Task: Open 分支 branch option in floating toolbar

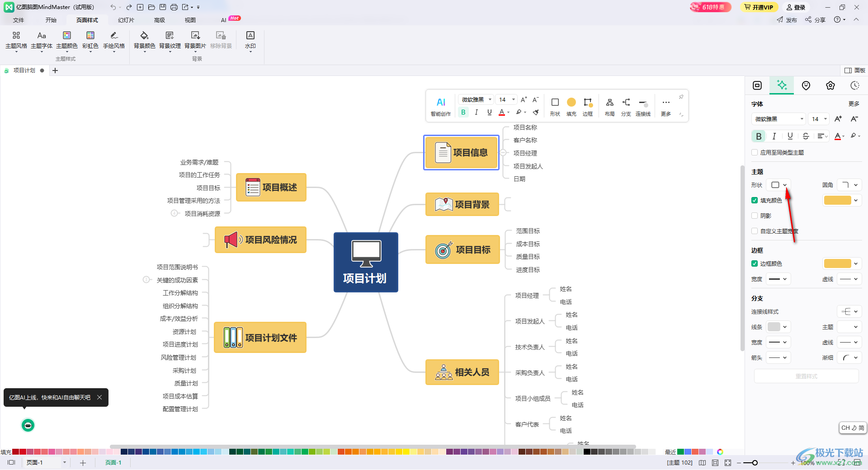Action: [626, 107]
